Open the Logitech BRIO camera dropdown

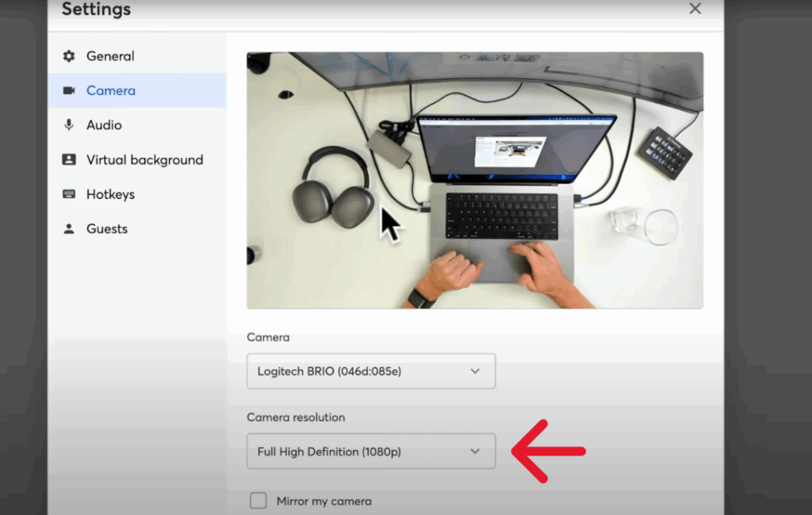tap(370, 371)
